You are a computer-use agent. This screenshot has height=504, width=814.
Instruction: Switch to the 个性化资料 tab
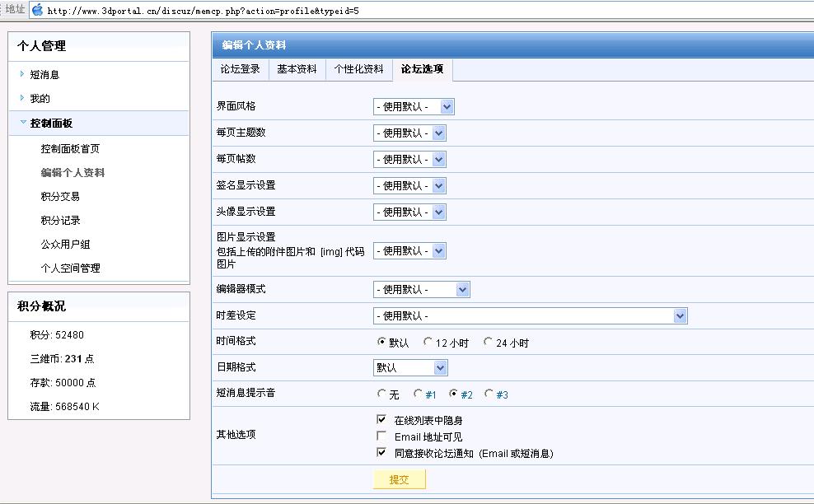[x=358, y=69]
